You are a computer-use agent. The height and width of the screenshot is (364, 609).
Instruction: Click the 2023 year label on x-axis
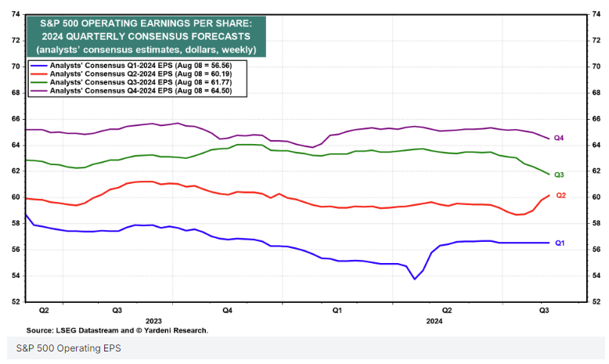[x=153, y=321]
